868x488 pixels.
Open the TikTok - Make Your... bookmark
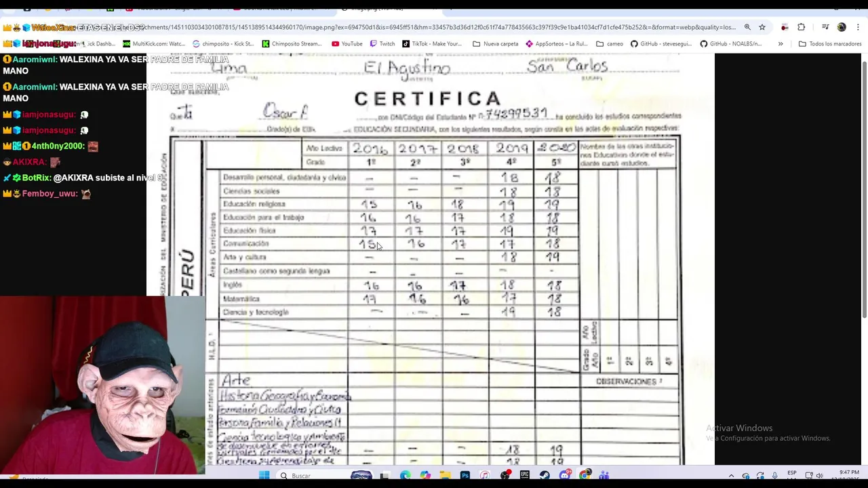coord(432,43)
